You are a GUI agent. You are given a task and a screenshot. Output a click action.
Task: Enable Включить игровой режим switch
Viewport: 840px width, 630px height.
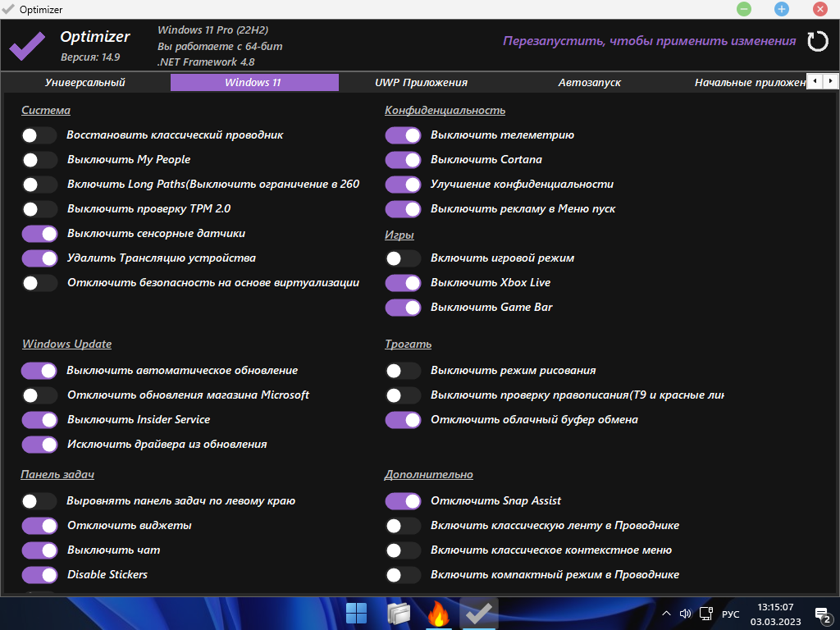pos(403,258)
